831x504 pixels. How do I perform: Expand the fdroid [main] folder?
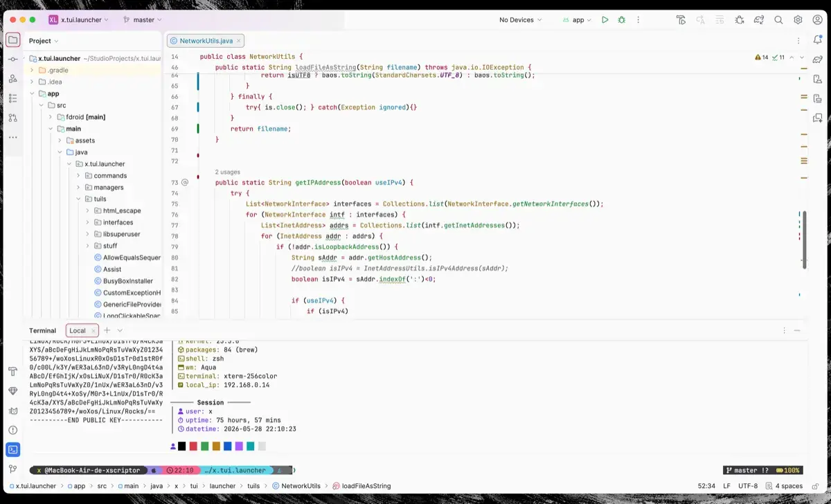(51, 117)
